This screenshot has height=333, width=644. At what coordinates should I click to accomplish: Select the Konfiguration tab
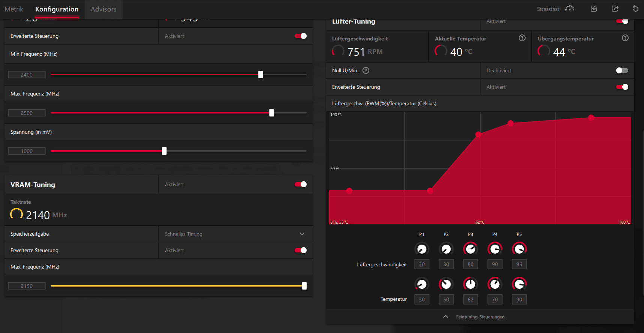coord(57,9)
